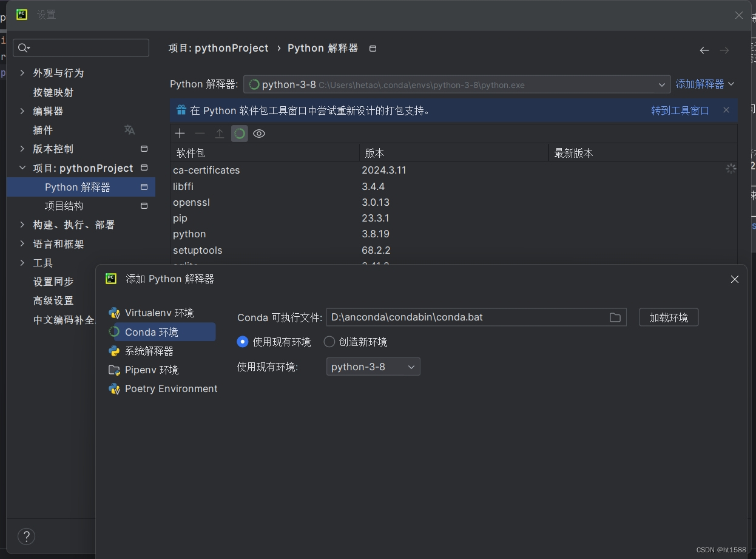The height and width of the screenshot is (559, 756).
Task: Select the ca-certificates package row
Action: [454, 170]
